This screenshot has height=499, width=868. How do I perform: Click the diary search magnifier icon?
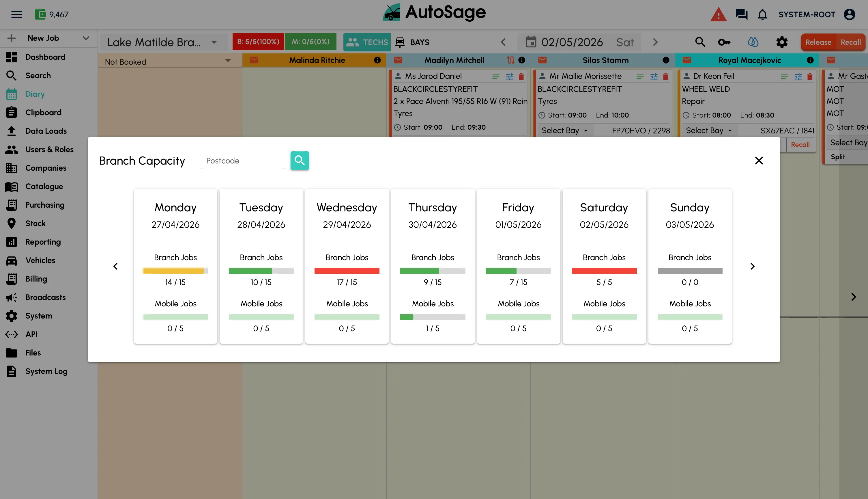pos(700,42)
